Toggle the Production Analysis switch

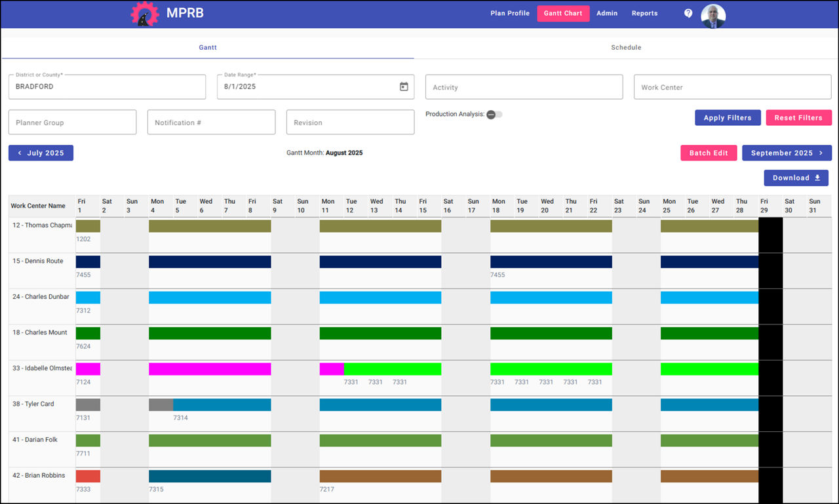[496, 114]
